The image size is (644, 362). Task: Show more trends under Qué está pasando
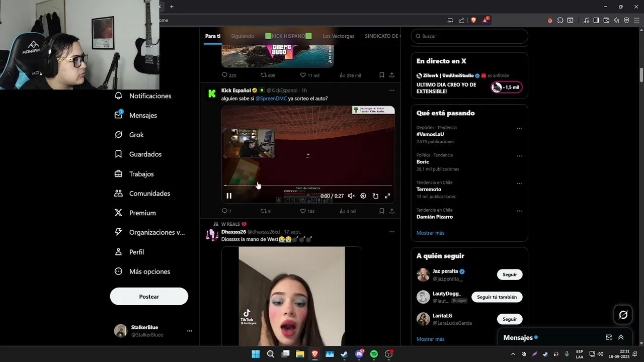tap(430, 233)
